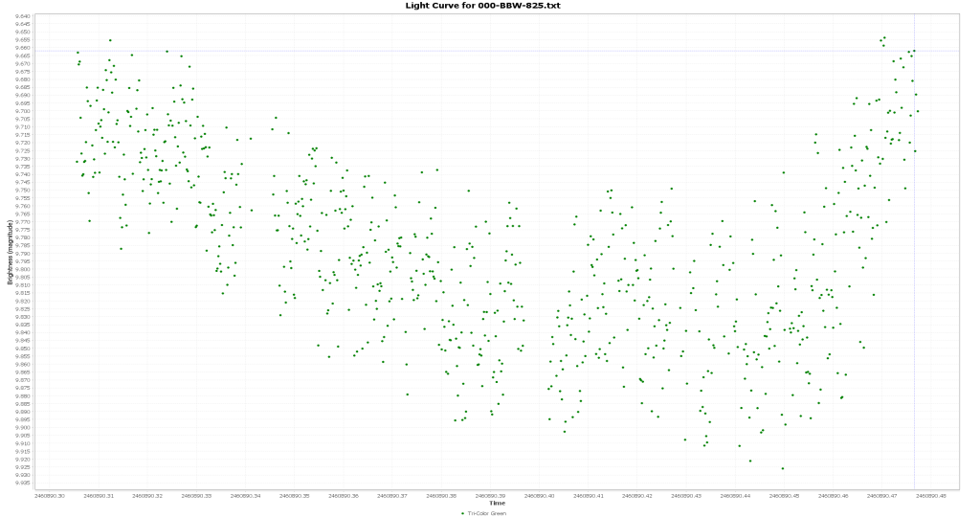This screenshot has width=980, height=518.
Task: Click x-axis tick label 2460890.32
Action: pyautogui.click(x=147, y=495)
